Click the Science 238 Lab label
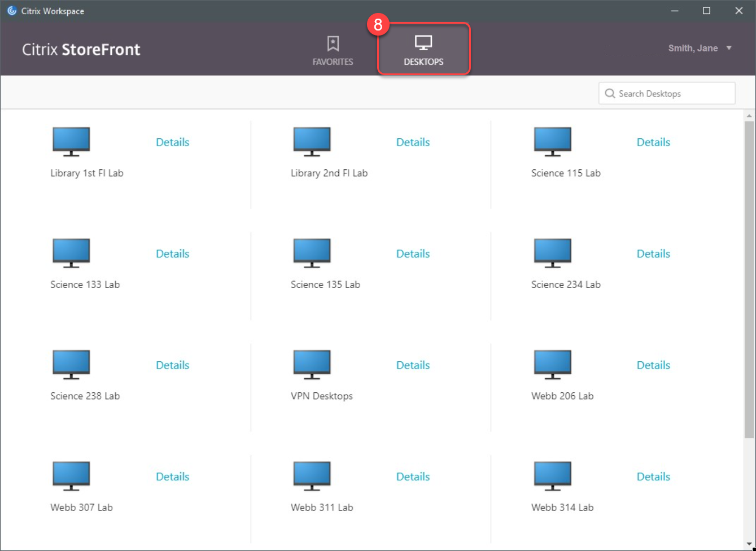 85,396
